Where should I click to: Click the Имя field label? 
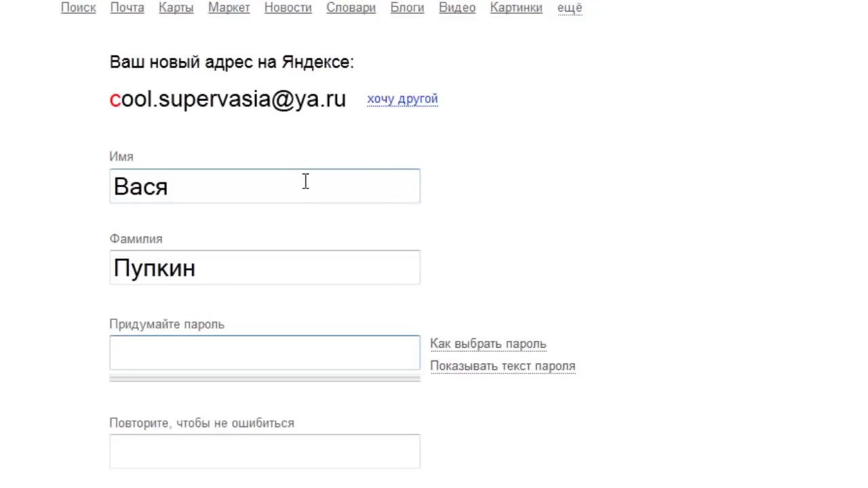[121, 157]
